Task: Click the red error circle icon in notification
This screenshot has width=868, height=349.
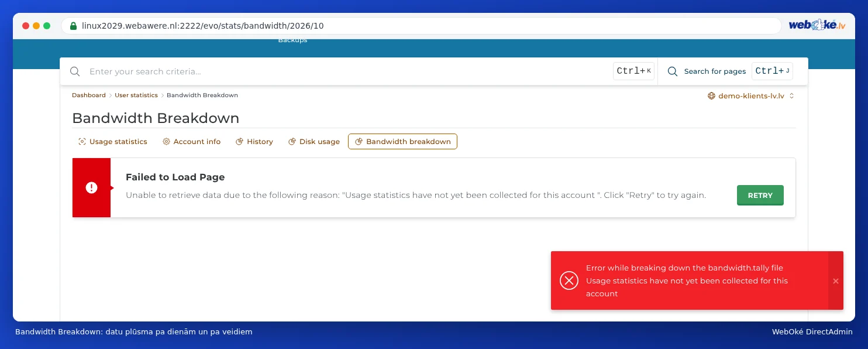Action: coord(569,280)
